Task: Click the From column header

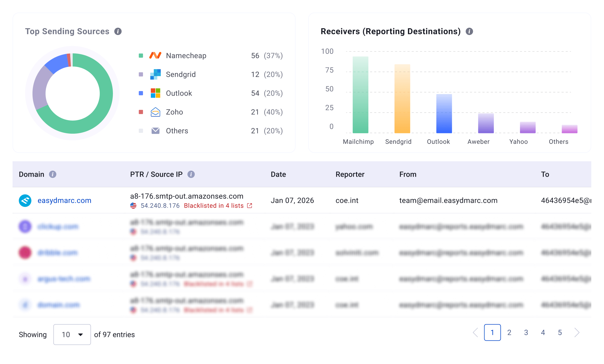Action: coord(408,174)
